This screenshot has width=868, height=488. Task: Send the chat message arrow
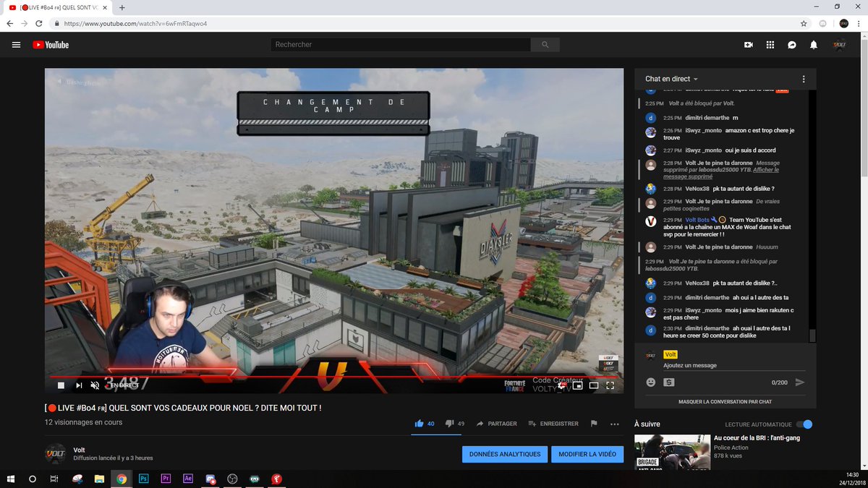(799, 382)
